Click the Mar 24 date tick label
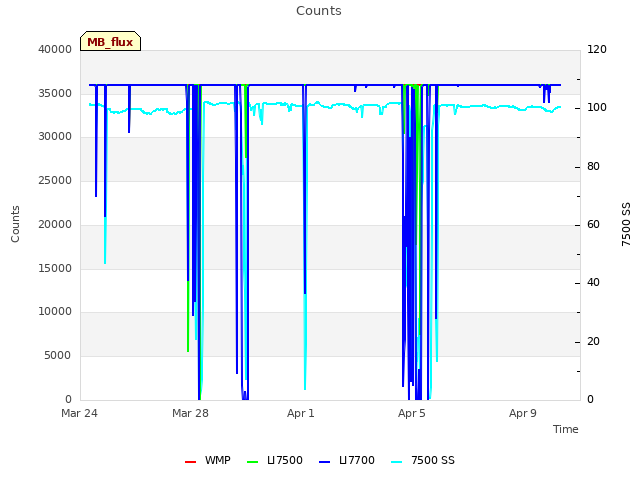Viewport: 640px width, 480px height. 79,413
